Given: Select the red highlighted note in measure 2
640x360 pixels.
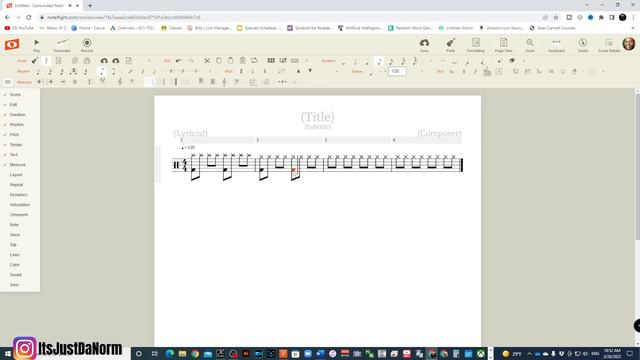Looking at the screenshot, I should tap(293, 170).
